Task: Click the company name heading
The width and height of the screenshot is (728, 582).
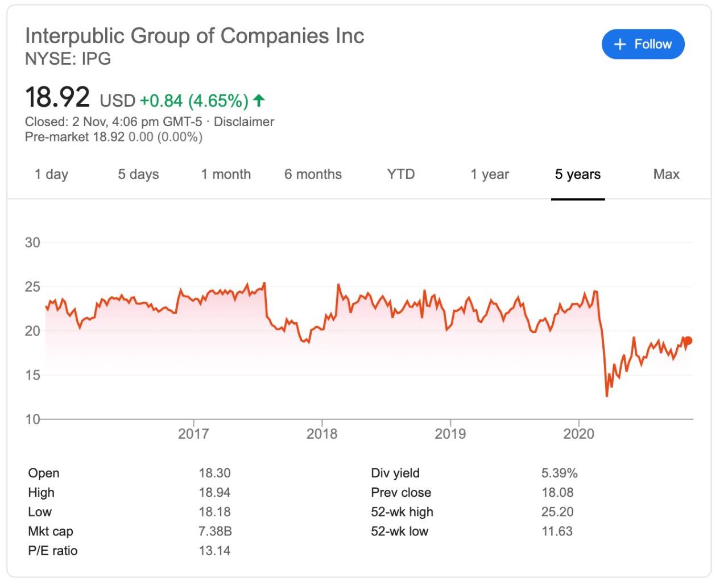Action: pyautogui.click(x=195, y=36)
